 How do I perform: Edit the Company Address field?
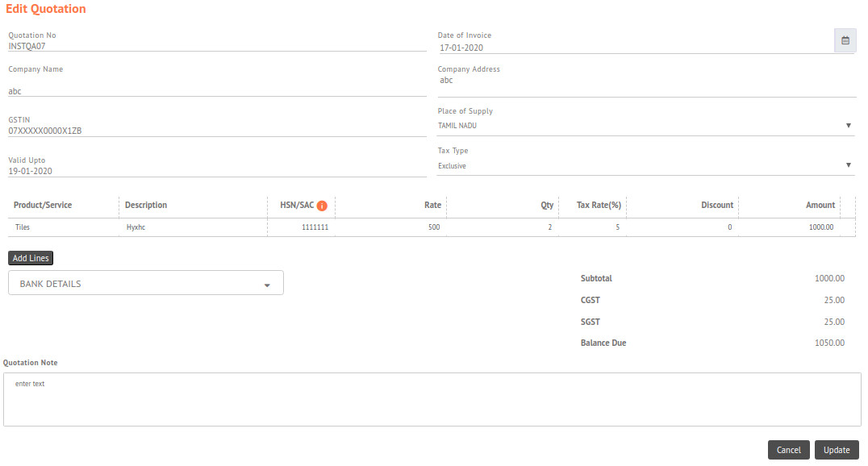647,85
